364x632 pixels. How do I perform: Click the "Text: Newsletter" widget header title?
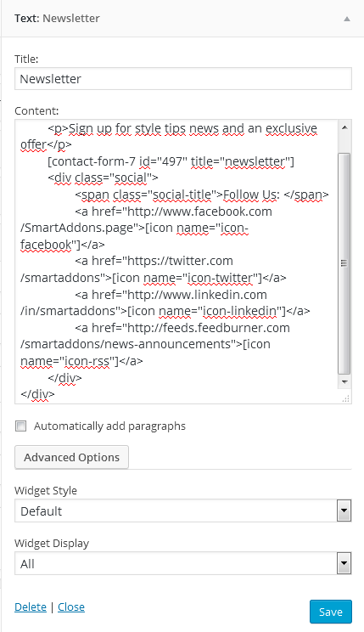click(57, 19)
